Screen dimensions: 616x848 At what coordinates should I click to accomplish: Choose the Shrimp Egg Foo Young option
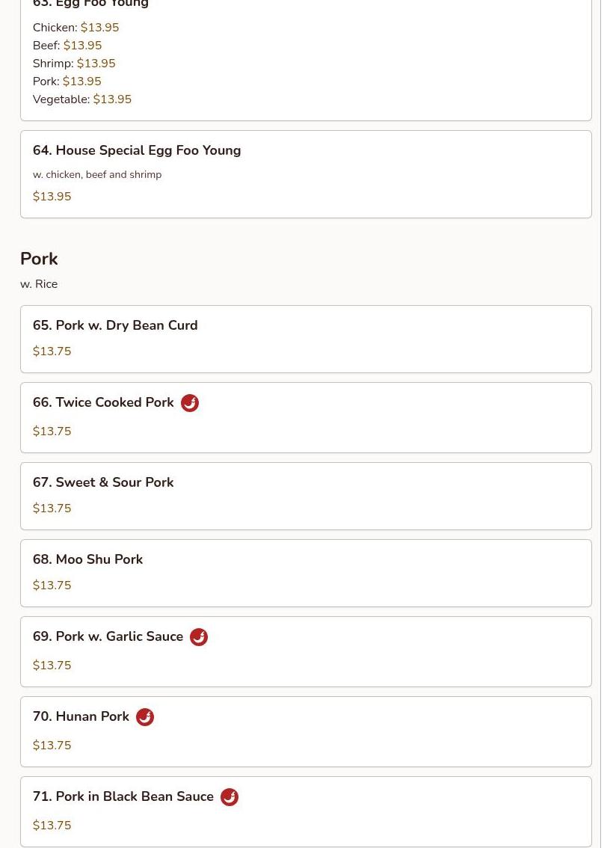(x=74, y=64)
